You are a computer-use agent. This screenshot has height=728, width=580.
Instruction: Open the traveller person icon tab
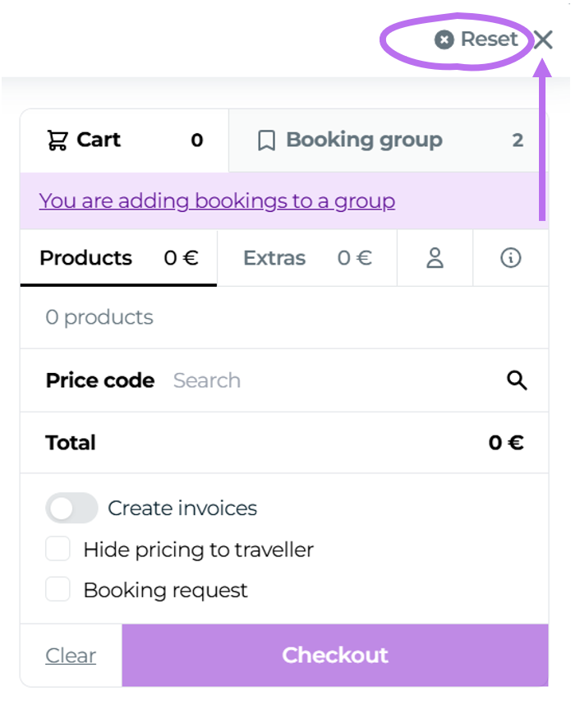[435, 258]
